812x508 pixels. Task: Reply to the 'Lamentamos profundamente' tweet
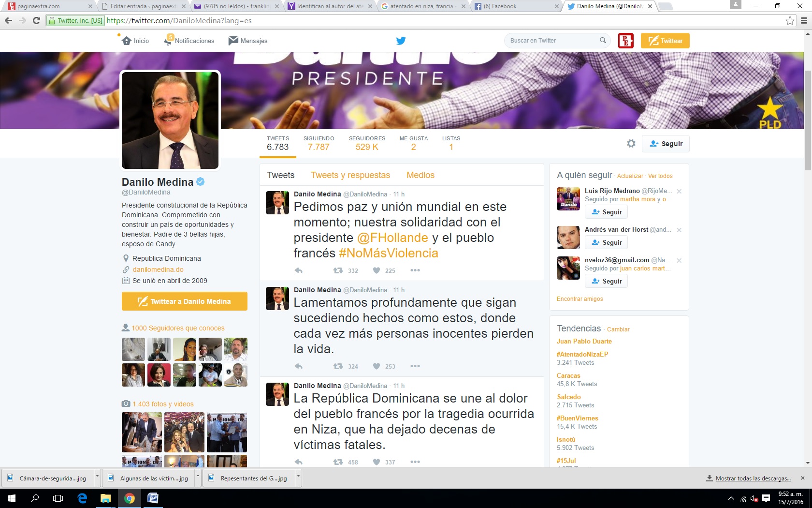[299, 366]
